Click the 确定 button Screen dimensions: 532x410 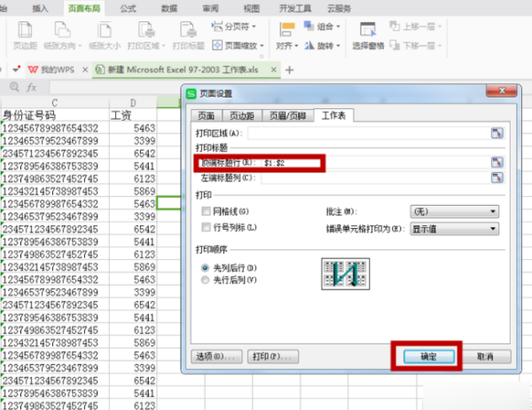pyautogui.click(x=427, y=356)
